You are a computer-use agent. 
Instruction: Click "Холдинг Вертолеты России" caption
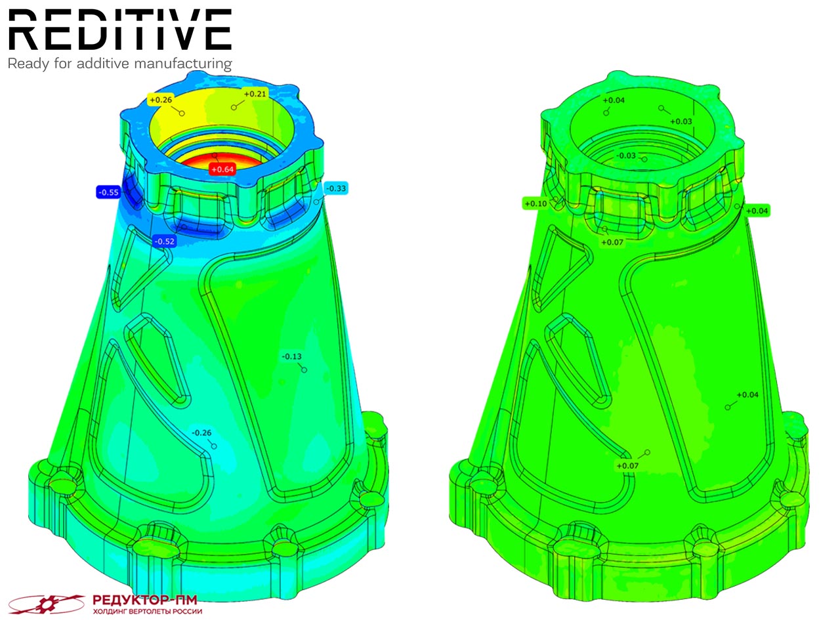tap(147, 612)
